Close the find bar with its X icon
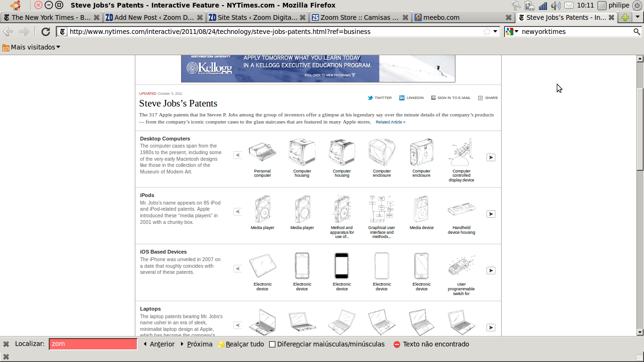 pos(6,344)
